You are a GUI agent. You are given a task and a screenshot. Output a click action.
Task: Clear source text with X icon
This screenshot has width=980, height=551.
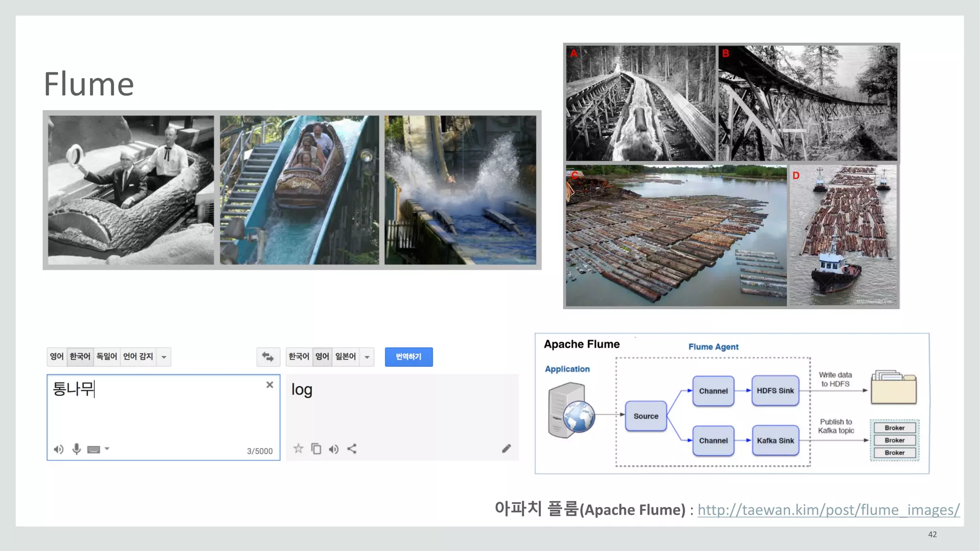(x=270, y=385)
